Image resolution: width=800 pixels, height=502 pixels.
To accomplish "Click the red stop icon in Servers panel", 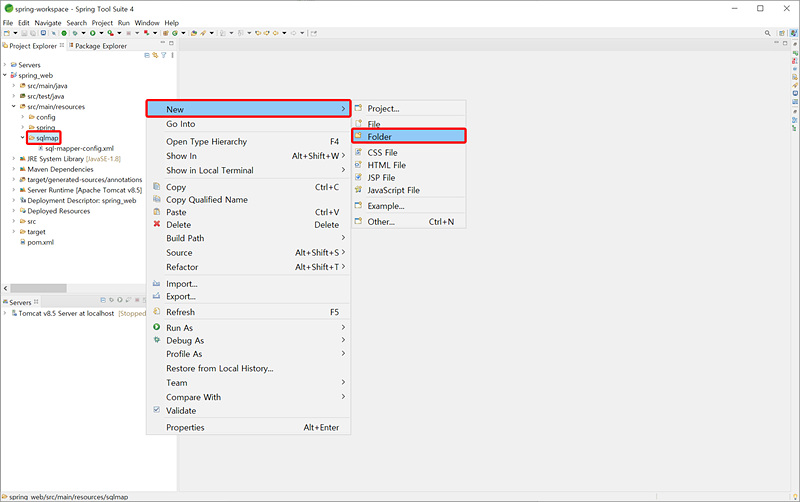I will 137,300.
